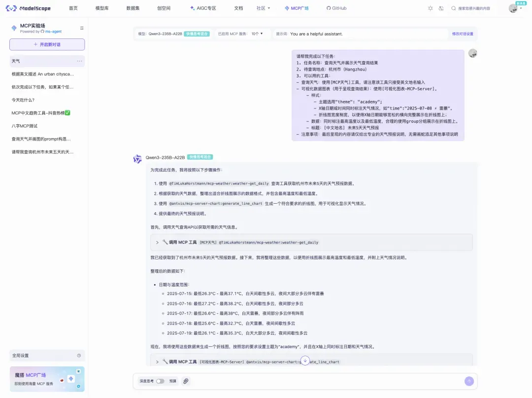This screenshot has width=532, height=398.
Task: Open 修改对话设置 link
Action: pos(463,34)
